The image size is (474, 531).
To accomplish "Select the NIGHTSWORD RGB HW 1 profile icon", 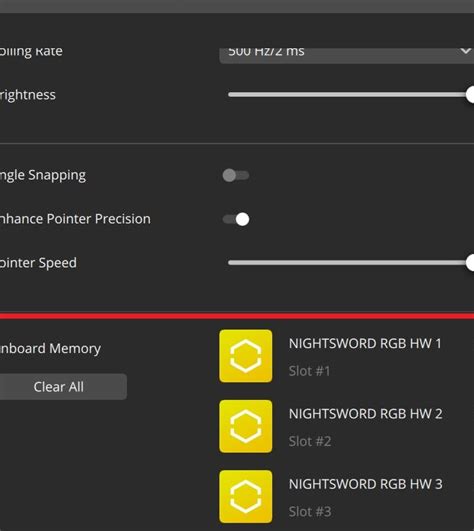I will click(245, 356).
